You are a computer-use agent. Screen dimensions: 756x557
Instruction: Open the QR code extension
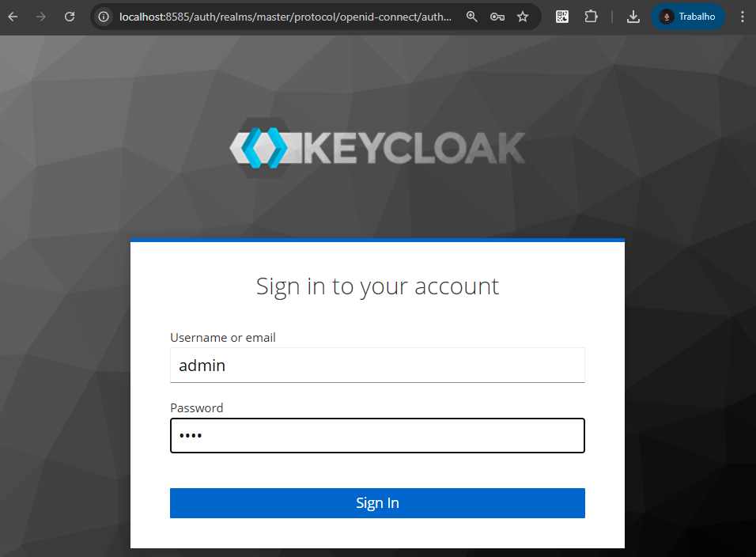click(562, 17)
